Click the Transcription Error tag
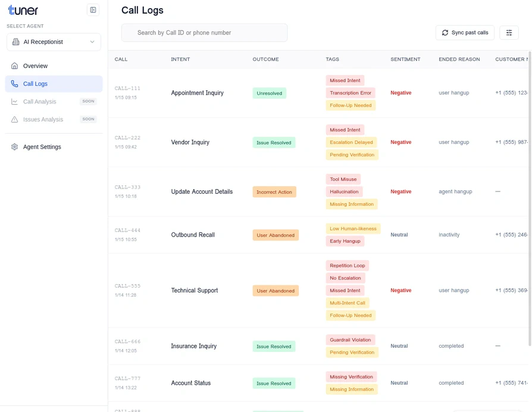532x412 pixels. tap(351, 93)
